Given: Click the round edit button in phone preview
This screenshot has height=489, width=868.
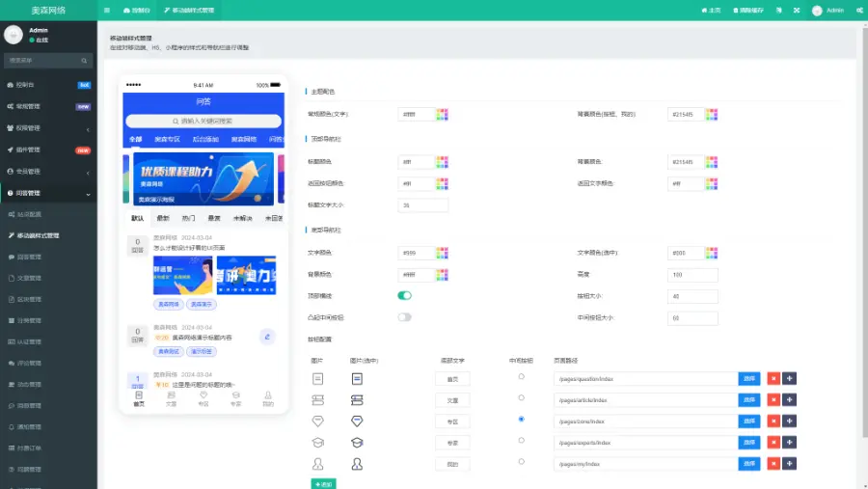Looking at the screenshot, I should (267, 337).
